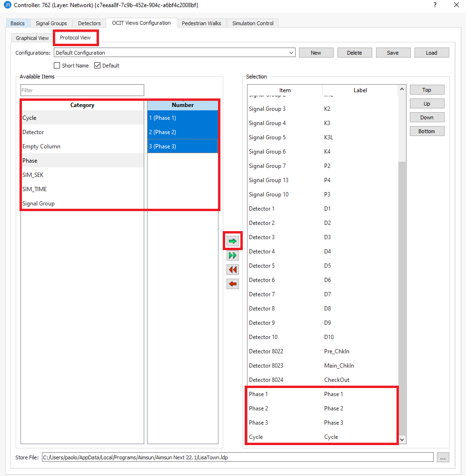This screenshot has height=476, width=466.
Task: Click scrollbar up arrow in Selection list
Action: (x=402, y=89)
